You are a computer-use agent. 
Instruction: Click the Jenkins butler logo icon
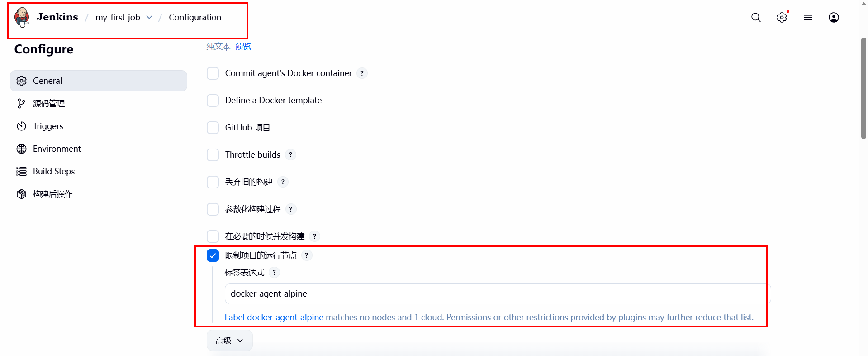[x=22, y=18]
